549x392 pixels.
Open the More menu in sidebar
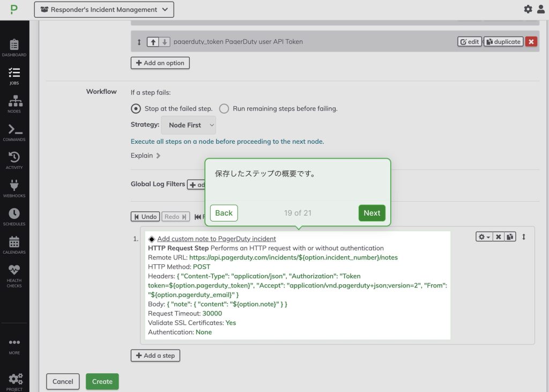pyautogui.click(x=14, y=346)
